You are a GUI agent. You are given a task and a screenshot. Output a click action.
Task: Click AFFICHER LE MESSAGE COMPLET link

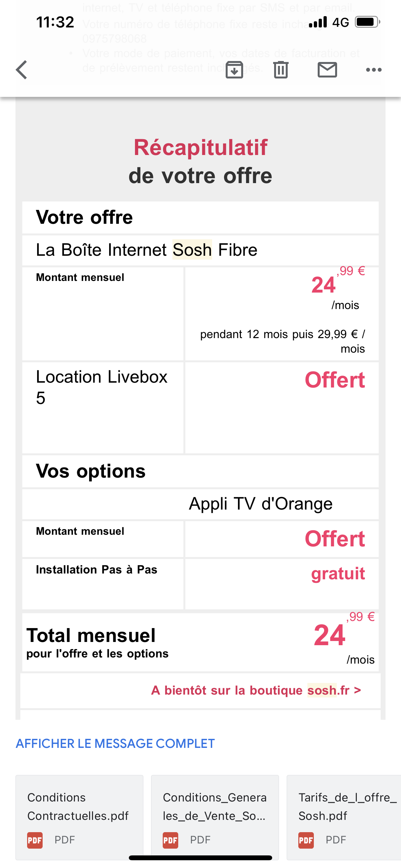[115, 744]
